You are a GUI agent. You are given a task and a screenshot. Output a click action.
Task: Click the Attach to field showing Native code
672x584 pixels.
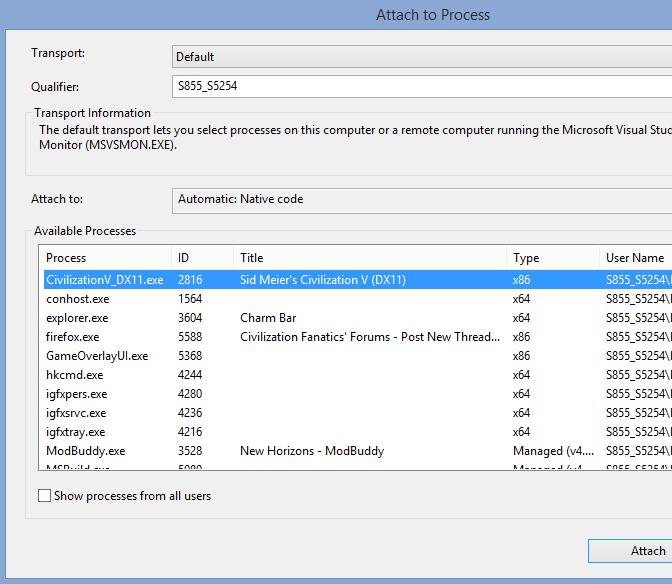(x=422, y=200)
